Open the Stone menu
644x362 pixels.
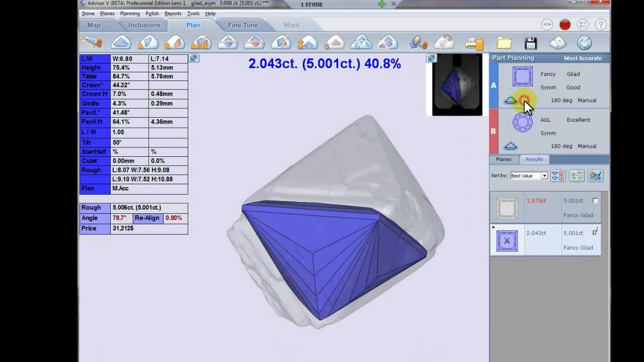(x=88, y=14)
